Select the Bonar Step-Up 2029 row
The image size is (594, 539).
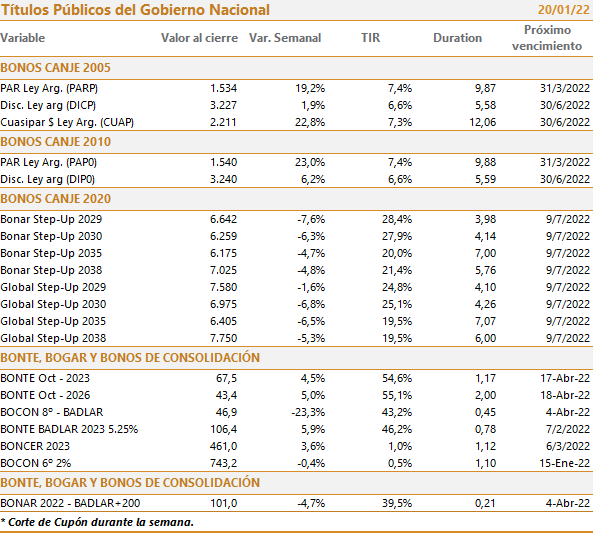297,219
